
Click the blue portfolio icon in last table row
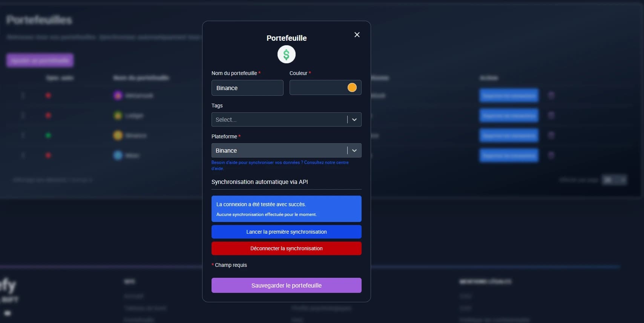(118, 155)
